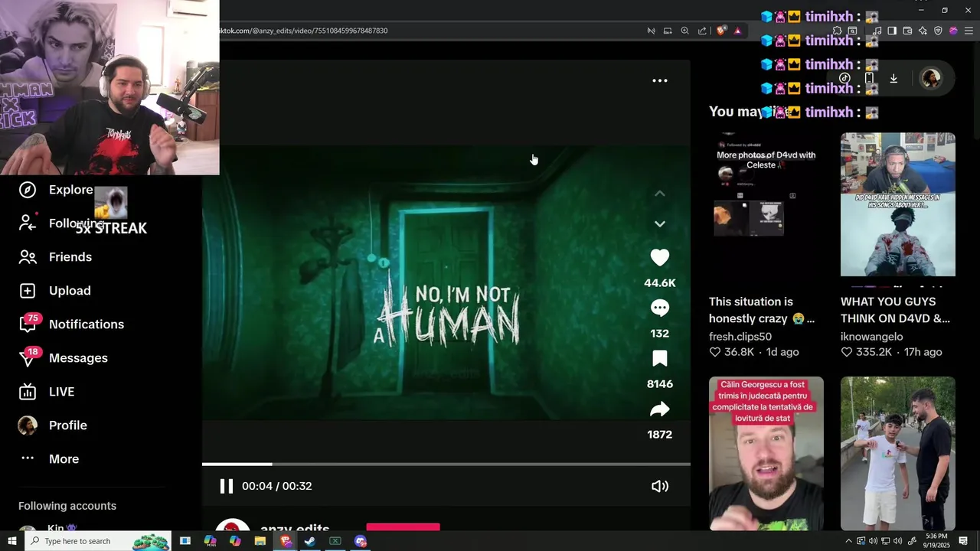Click the mobile phone icon in TikTok header

[x=869, y=78]
